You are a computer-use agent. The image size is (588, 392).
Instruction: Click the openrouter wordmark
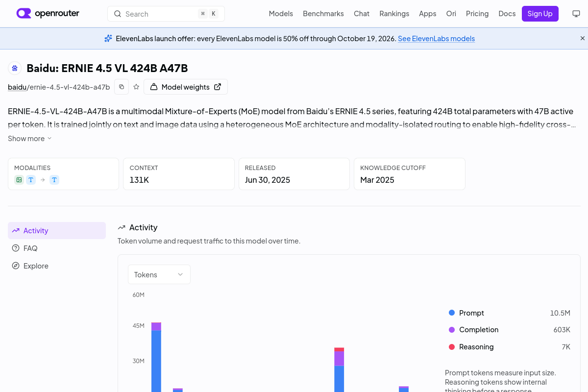pos(57,13)
